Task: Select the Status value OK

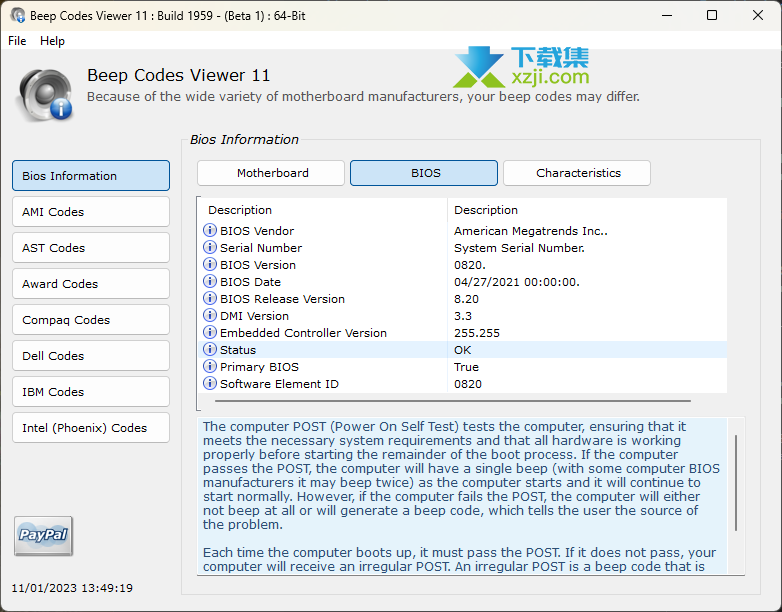Action: pos(462,350)
